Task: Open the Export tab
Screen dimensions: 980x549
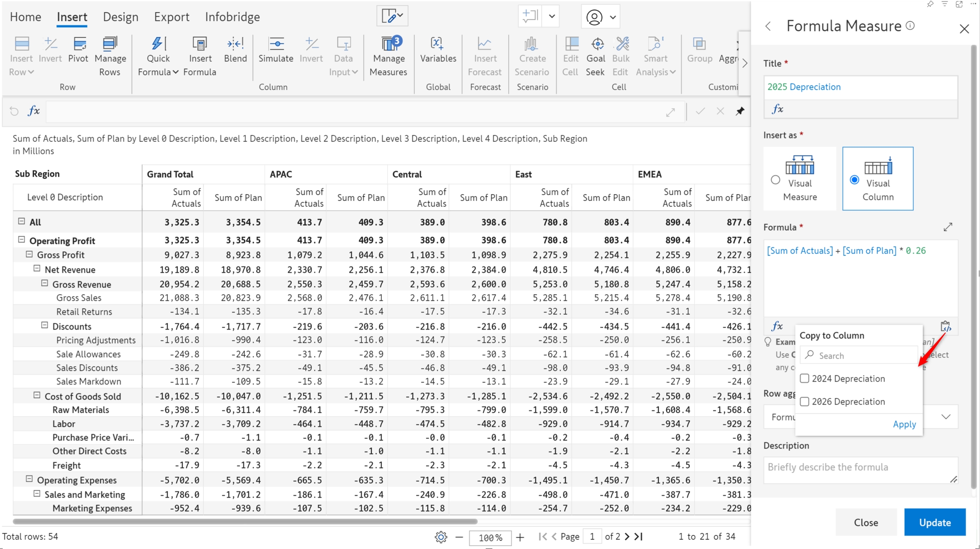Action: (x=171, y=17)
